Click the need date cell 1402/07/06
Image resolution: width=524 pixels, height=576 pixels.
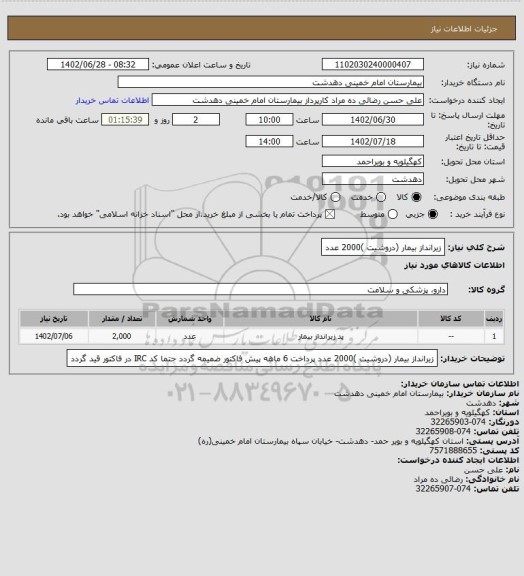pyautogui.click(x=54, y=336)
